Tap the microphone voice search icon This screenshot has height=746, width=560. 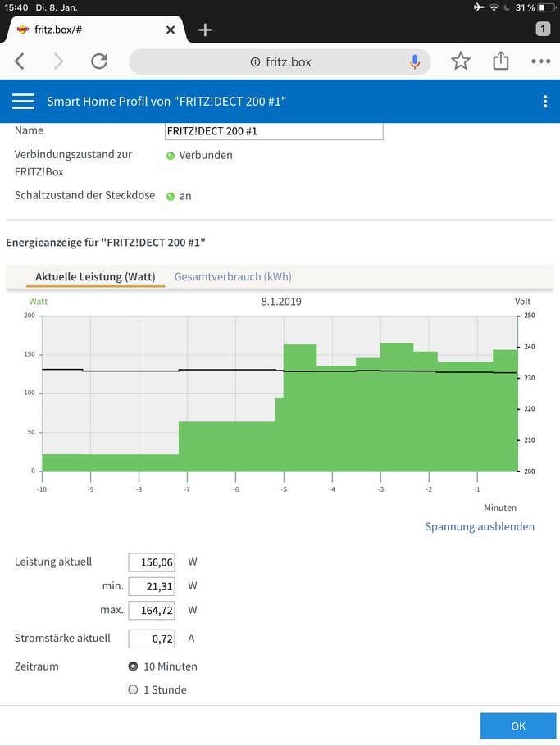point(415,61)
